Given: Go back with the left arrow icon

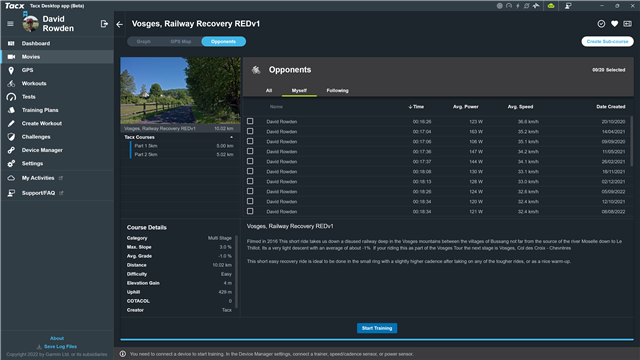Looking at the screenshot, I should pyautogui.click(x=119, y=24).
